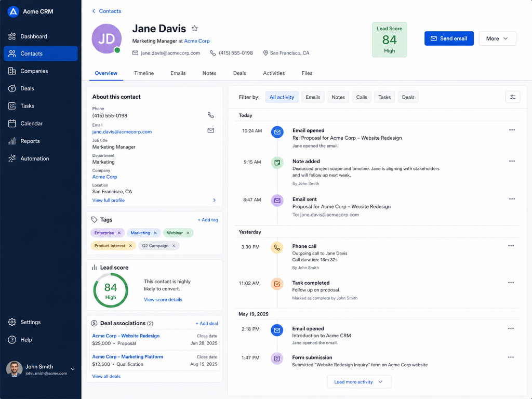Expand Load more activity
The width and height of the screenshot is (532, 399).
click(358, 382)
